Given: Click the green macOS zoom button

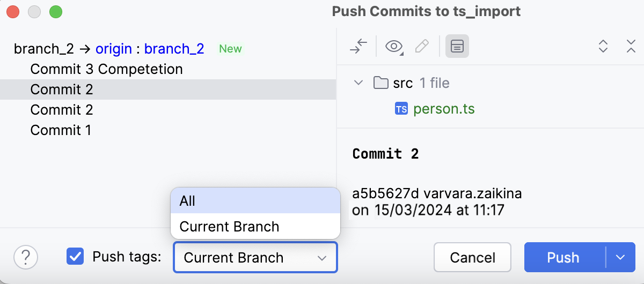Looking at the screenshot, I should click(x=56, y=11).
